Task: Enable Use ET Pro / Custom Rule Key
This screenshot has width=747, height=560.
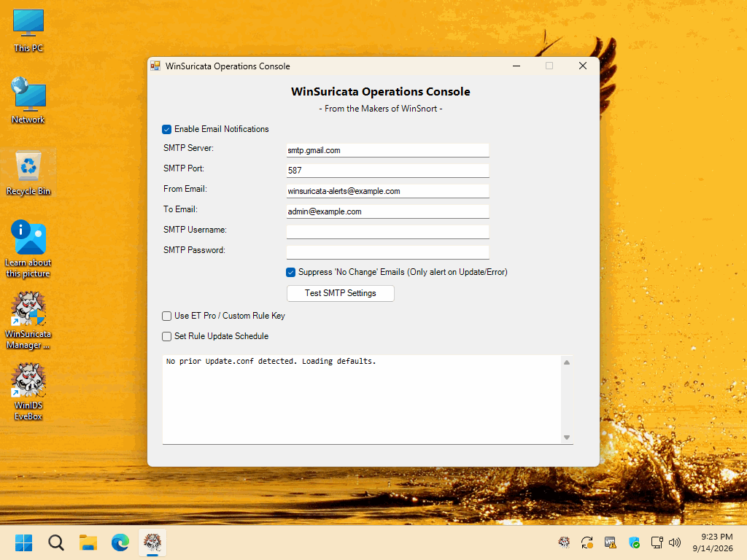Action: pos(167,316)
